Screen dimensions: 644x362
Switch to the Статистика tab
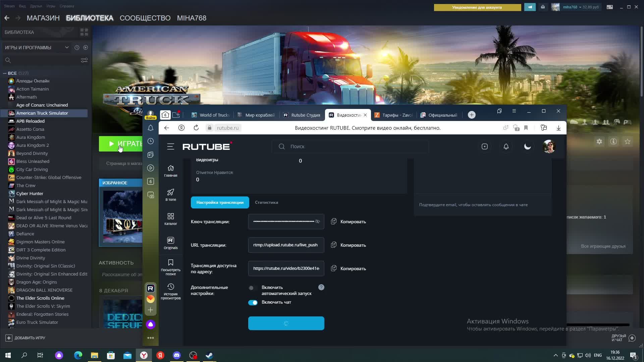[266, 202]
